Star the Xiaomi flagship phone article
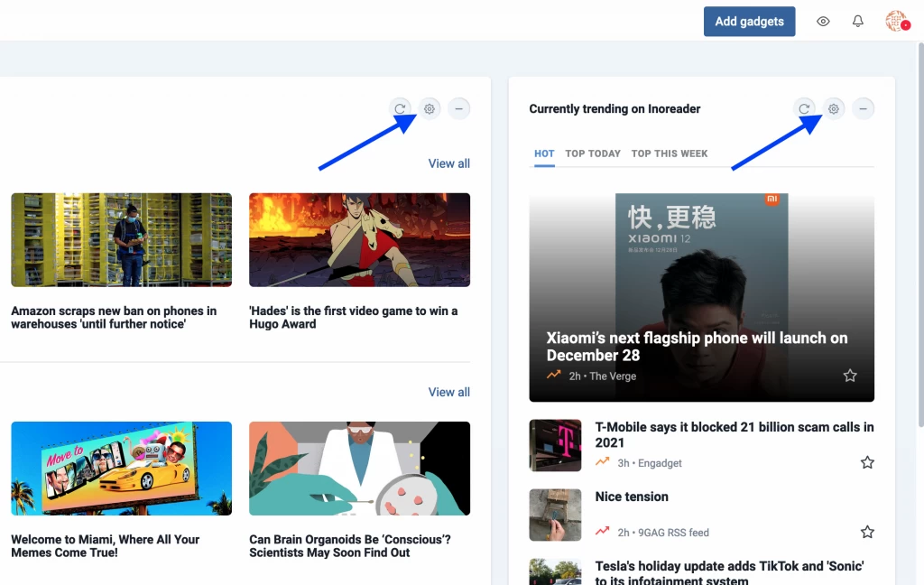 (850, 376)
